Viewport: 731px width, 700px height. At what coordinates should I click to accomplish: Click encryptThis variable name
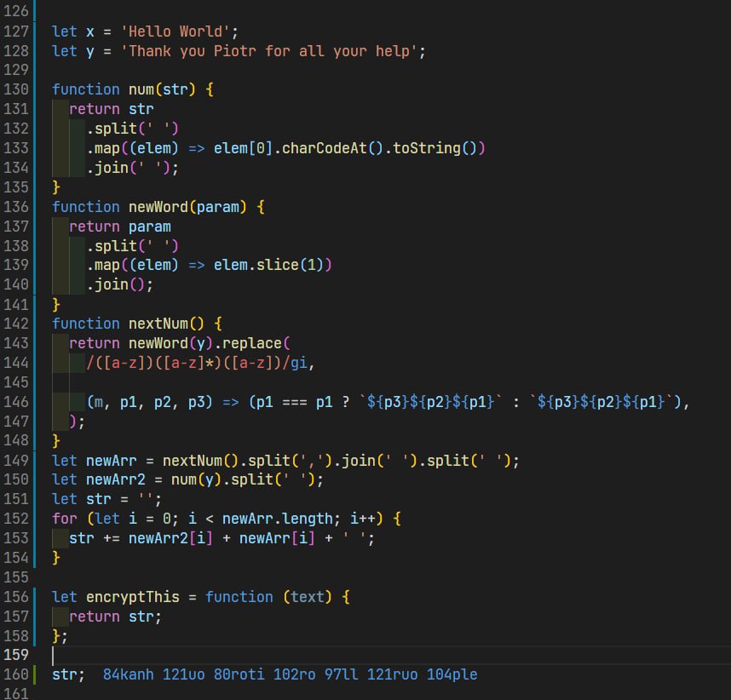pos(133,597)
